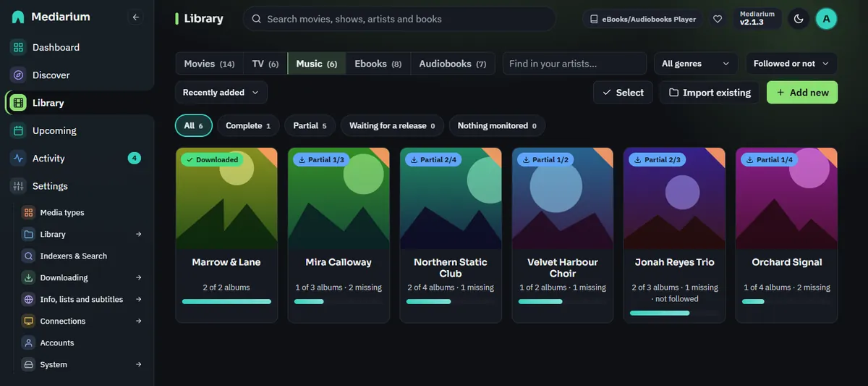Switch to the Movies tab
This screenshot has width=868, height=386.
point(209,64)
